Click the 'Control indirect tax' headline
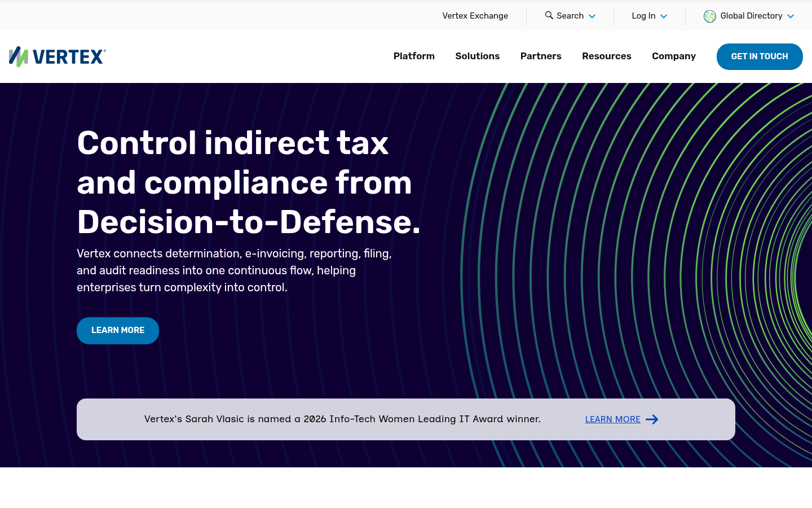The width and height of the screenshot is (812, 508). tap(249, 182)
